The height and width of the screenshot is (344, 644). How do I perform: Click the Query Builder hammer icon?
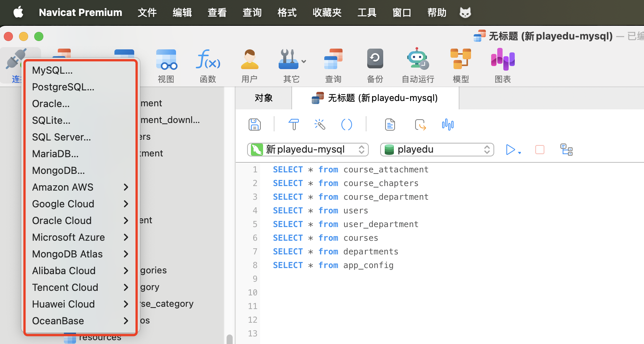(293, 125)
